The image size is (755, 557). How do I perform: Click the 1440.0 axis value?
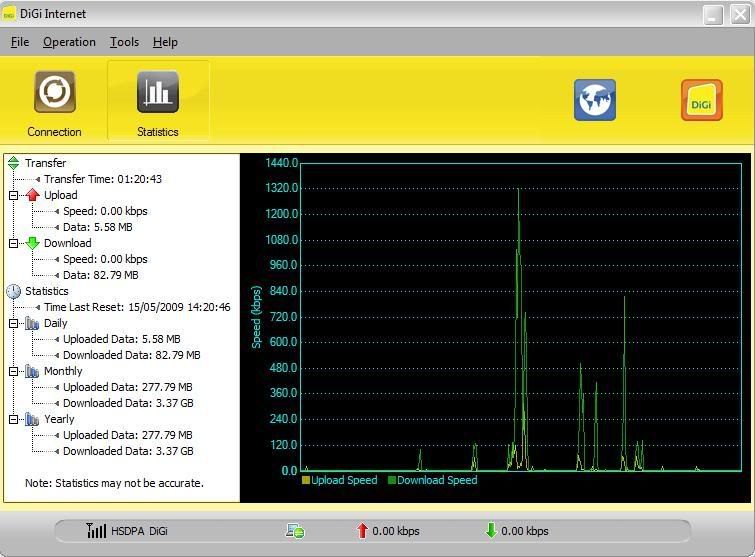(282, 163)
